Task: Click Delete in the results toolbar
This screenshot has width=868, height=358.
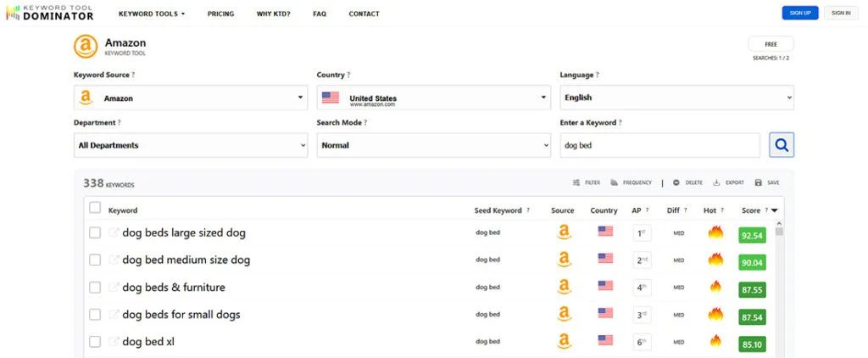Action: (687, 182)
